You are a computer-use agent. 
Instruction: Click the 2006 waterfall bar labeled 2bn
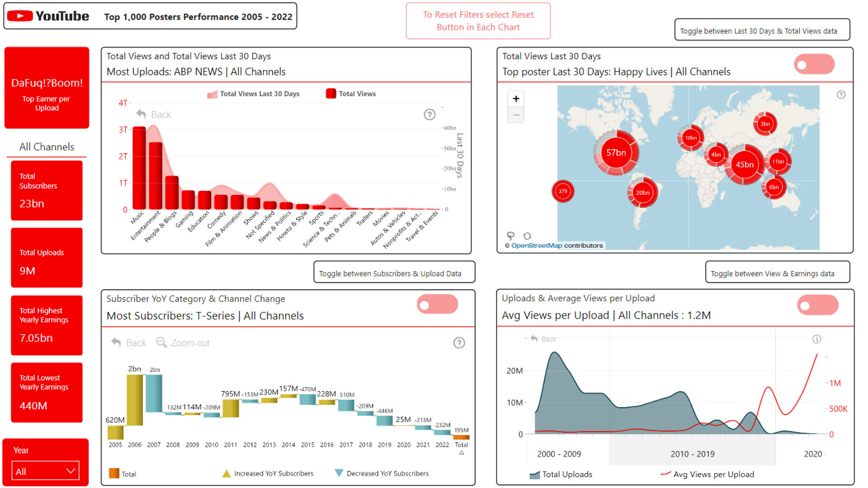point(134,400)
